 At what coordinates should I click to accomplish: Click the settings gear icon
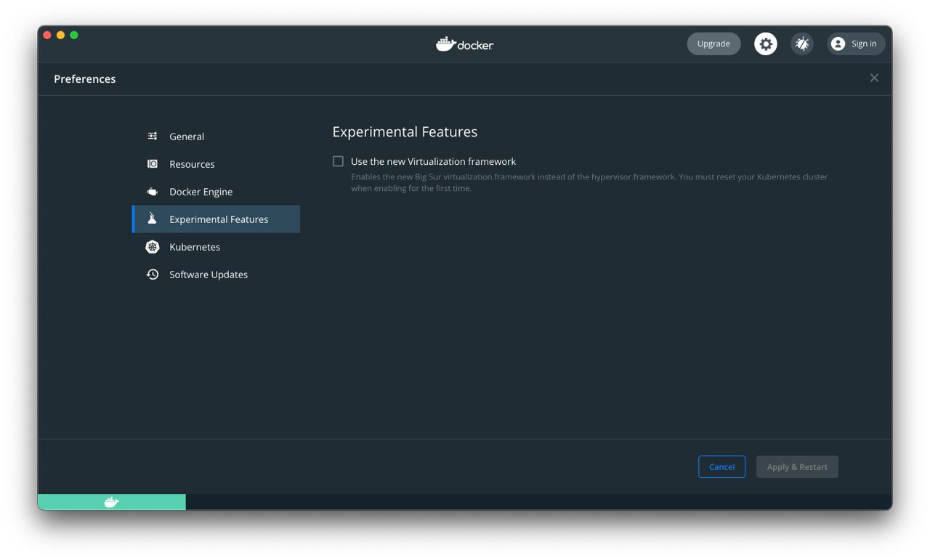[765, 44]
